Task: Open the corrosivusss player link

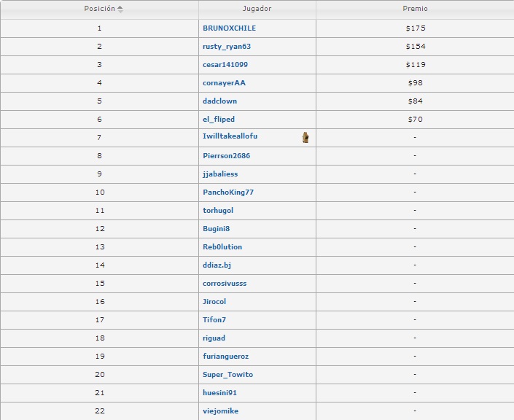Action: coord(225,284)
